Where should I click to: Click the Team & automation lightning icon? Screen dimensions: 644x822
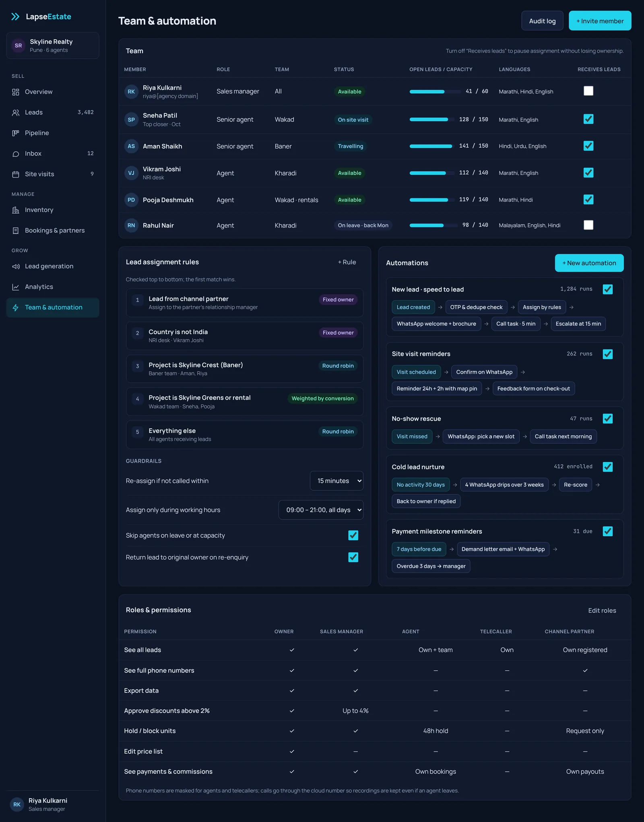tap(16, 307)
